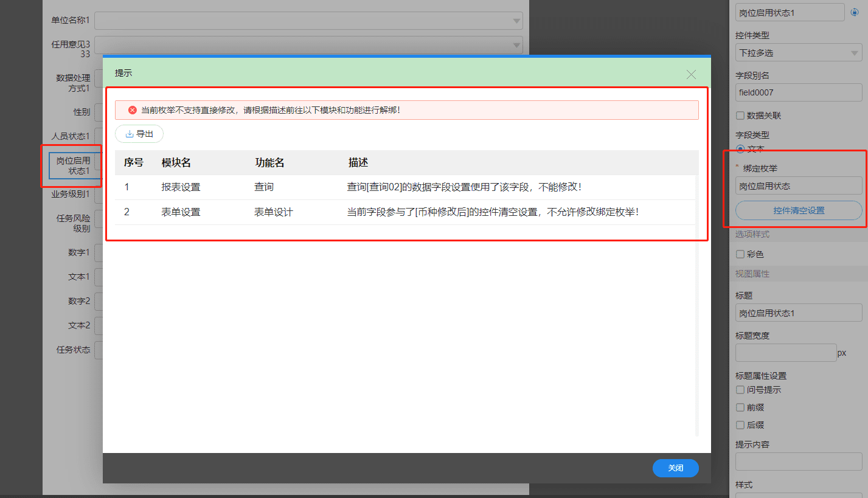Click the 功能名 column header

[x=269, y=162]
